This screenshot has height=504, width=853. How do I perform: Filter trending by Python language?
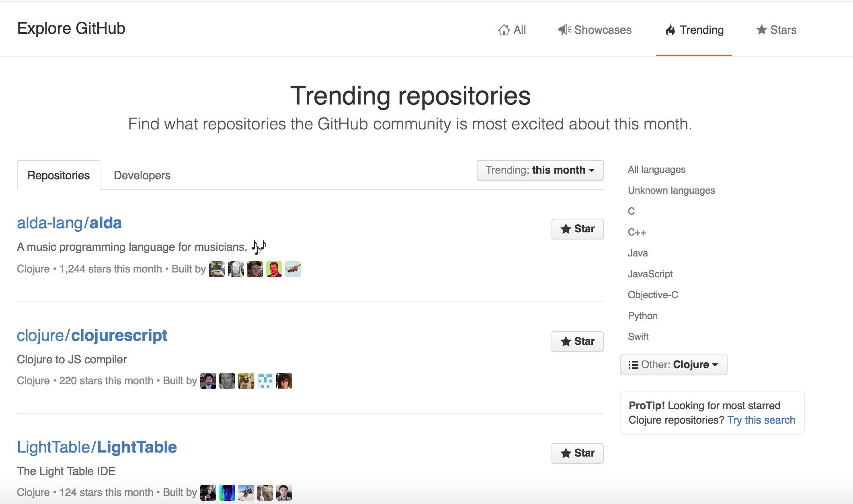point(642,316)
